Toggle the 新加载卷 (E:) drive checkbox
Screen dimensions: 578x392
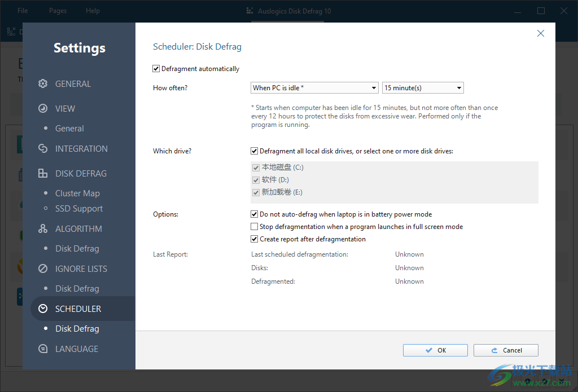[x=256, y=192]
